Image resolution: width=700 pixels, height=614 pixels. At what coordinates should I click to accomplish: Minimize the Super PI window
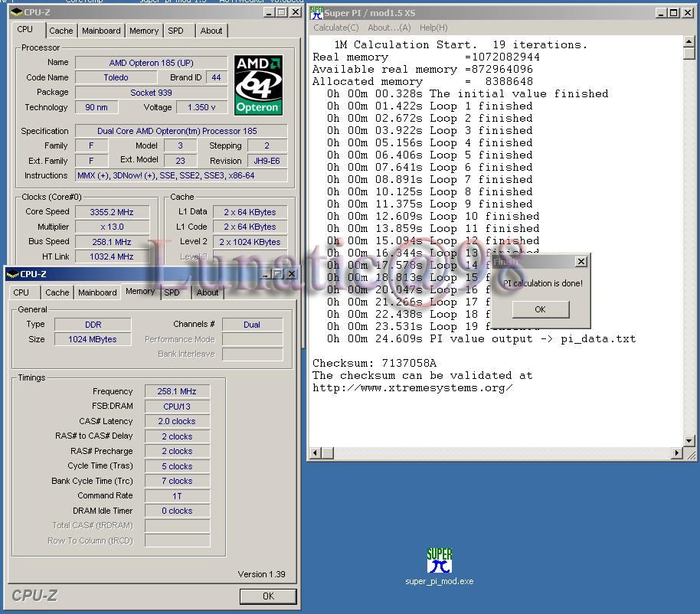point(661,13)
